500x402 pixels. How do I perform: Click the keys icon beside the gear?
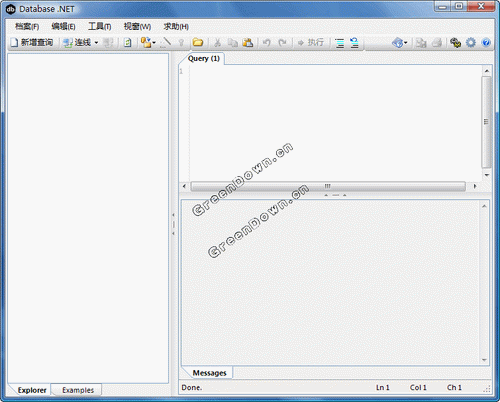455,42
